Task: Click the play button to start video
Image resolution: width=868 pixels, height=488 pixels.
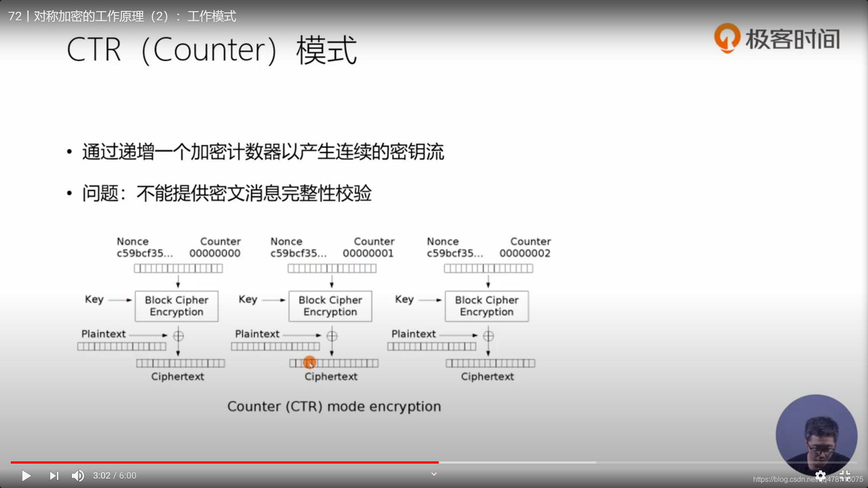Action: pyautogui.click(x=26, y=475)
